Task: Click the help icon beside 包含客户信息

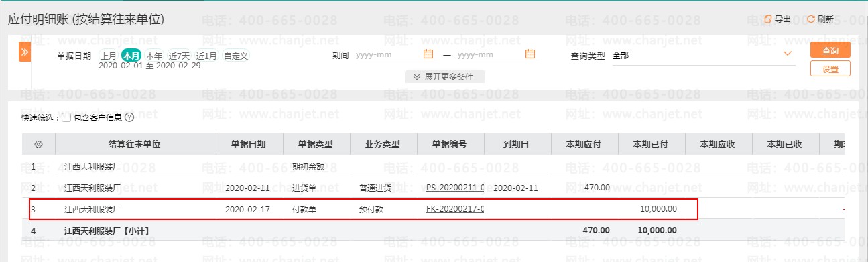Action: 129,117
